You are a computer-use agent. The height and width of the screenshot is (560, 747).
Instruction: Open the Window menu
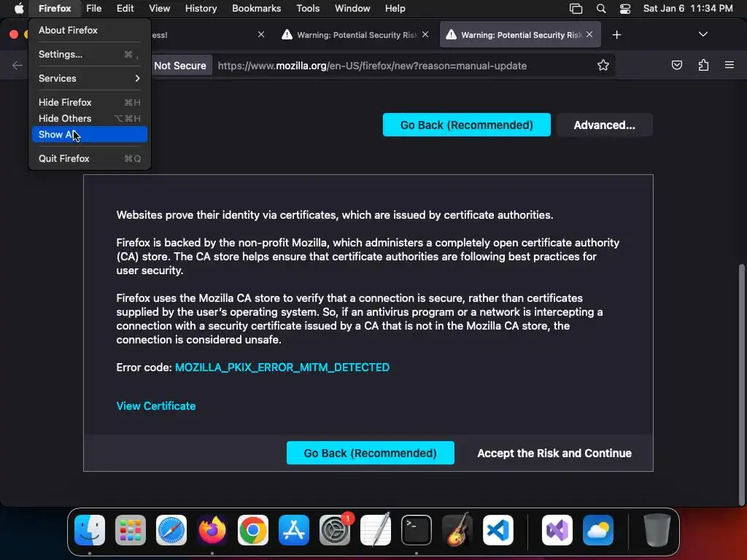[352, 8]
